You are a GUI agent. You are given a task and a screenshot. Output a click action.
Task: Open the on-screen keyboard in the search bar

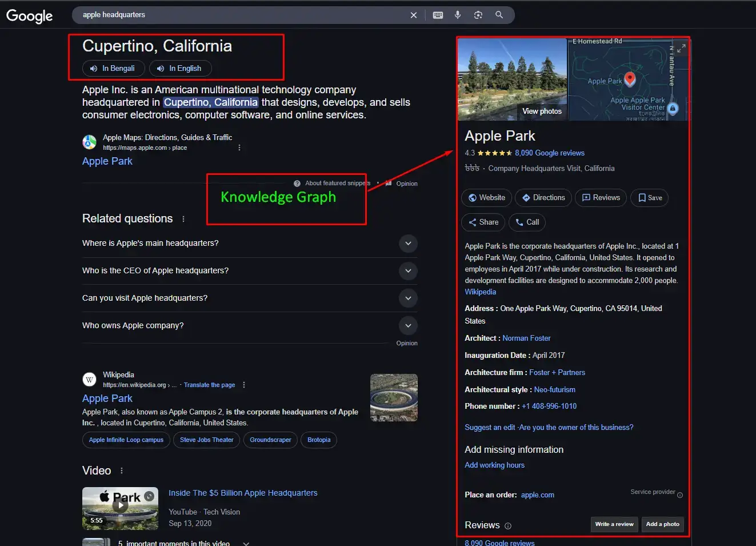(438, 15)
